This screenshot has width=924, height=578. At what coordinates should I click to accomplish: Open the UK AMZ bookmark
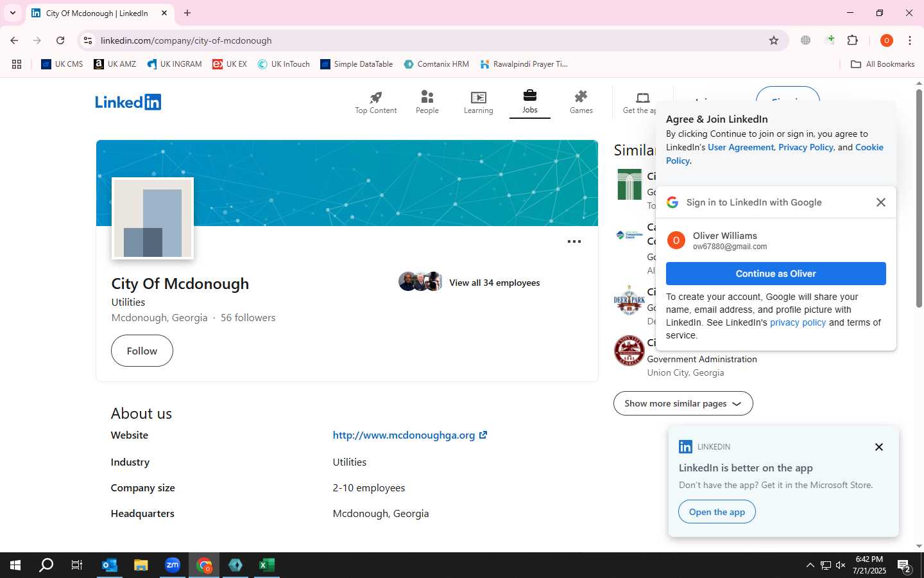point(115,64)
